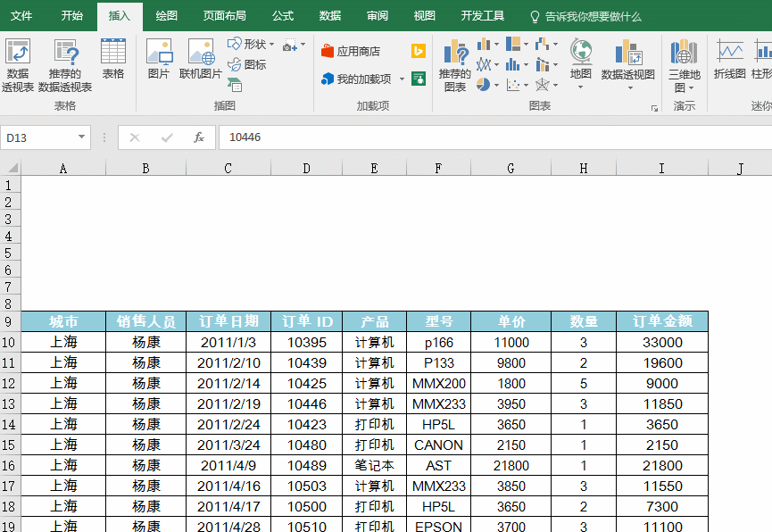Select column D header
The width and height of the screenshot is (772, 532).
click(x=306, y=169)
